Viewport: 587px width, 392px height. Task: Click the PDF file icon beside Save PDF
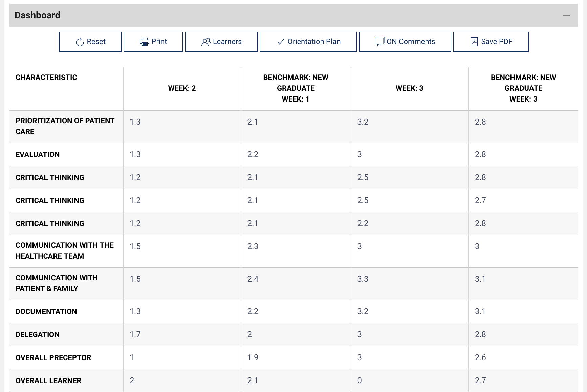coord(474,42)
